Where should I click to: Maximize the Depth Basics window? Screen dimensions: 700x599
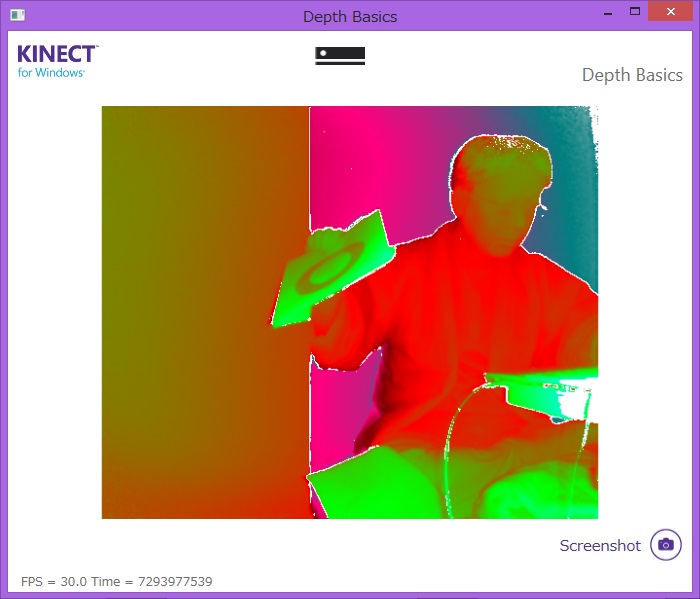(635, 12)
